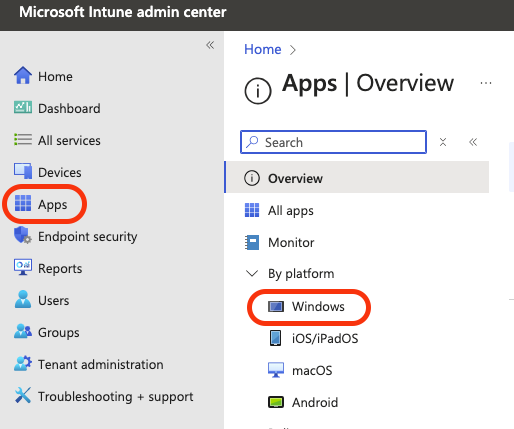Click the By platform label

pos(301,274)
